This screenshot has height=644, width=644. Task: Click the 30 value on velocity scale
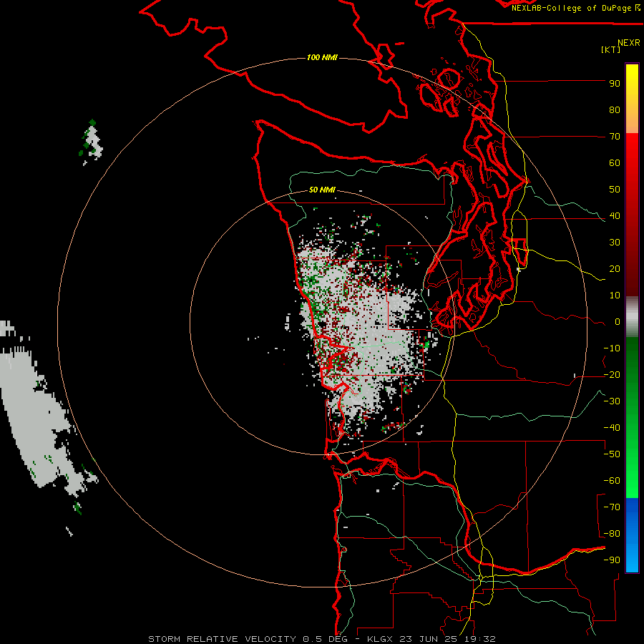615,243
